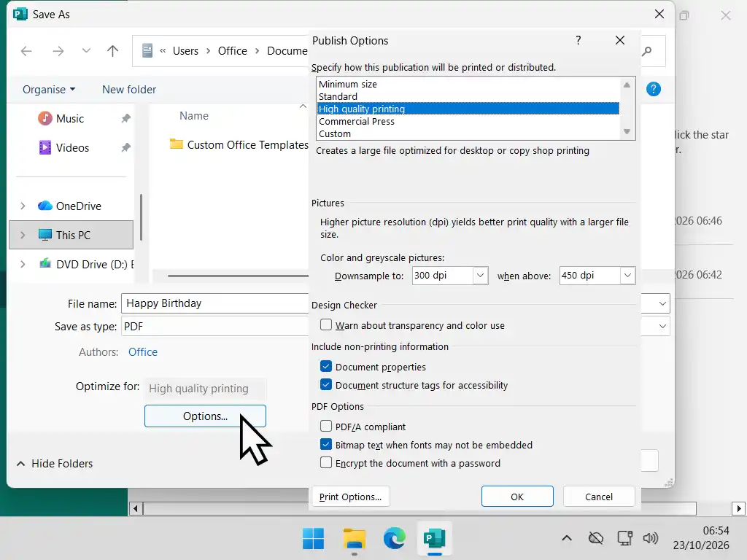Unpin the Music quick access pin

[125, 119]
